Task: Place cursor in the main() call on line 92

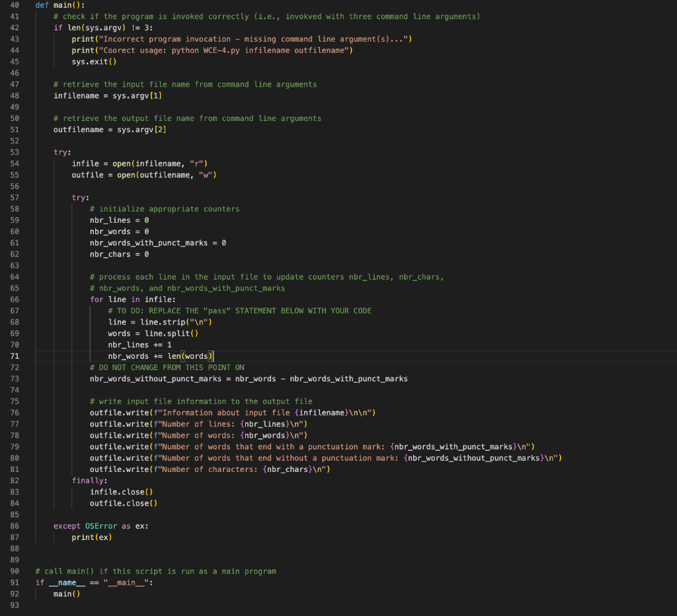Action: click(x=64, y=594)
